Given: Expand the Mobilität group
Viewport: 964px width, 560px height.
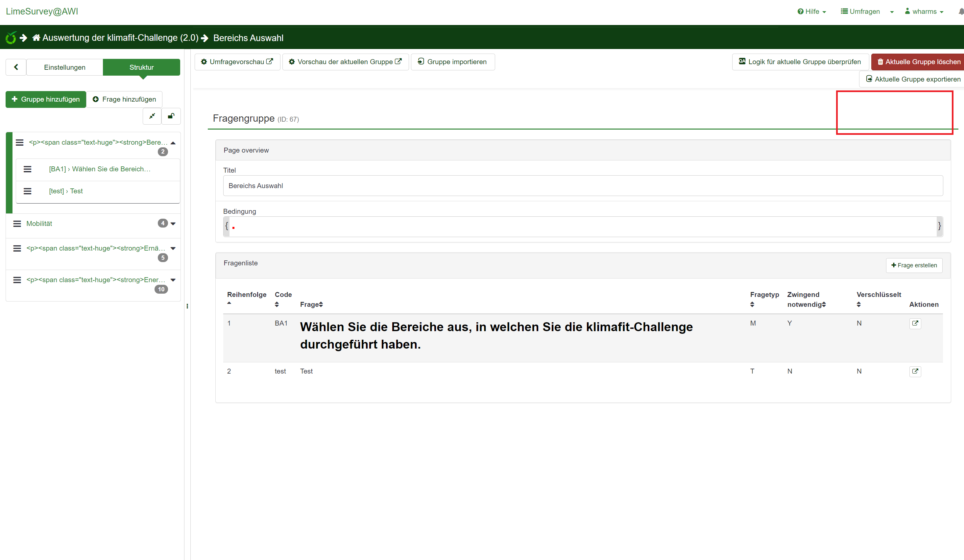Looking at the screenshot, I should (x=173, y=224).
